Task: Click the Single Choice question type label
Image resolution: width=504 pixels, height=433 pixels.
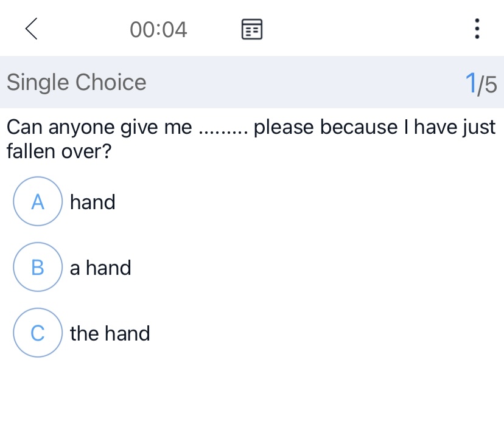Action: click(76, 82)
